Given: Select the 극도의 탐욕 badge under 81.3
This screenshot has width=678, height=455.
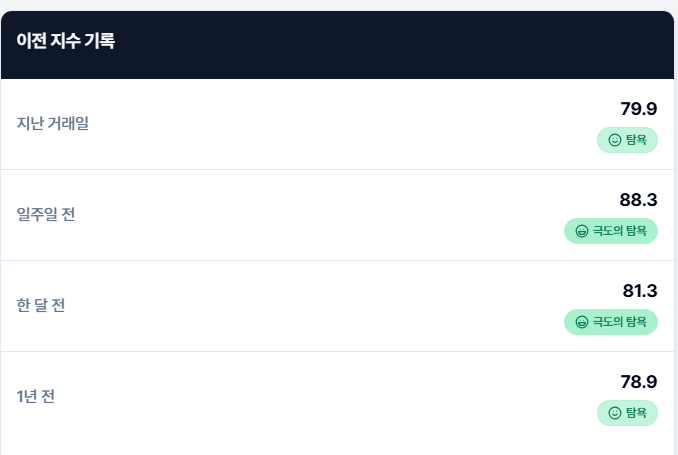Looking at the screenshot, I should point(611,322).
